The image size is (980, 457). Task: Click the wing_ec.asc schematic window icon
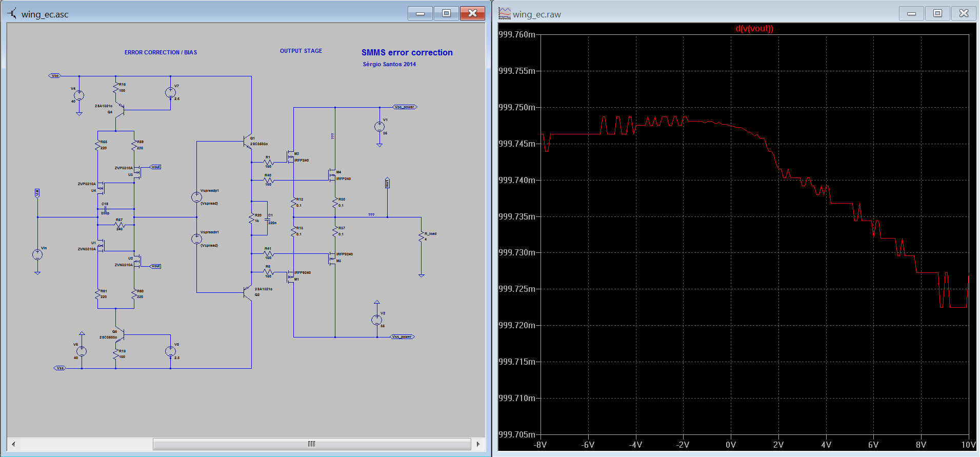[x=12, y=14]
